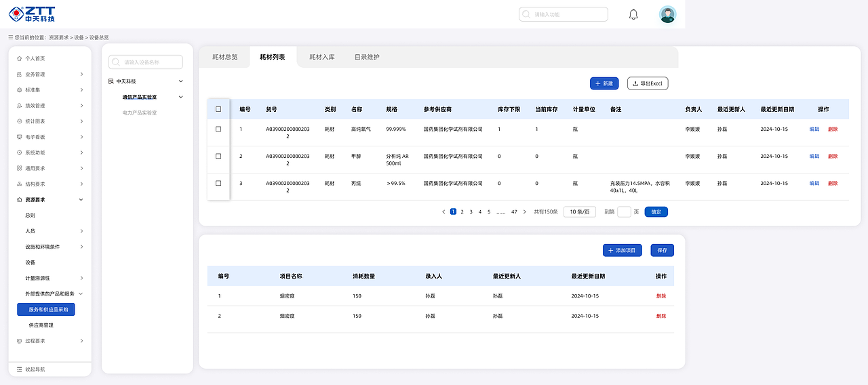The width and height of the screenshot is (868, 385).
Task: Click the 到第 page number input box
Action: pyautogui.click(x=624, y=212)
